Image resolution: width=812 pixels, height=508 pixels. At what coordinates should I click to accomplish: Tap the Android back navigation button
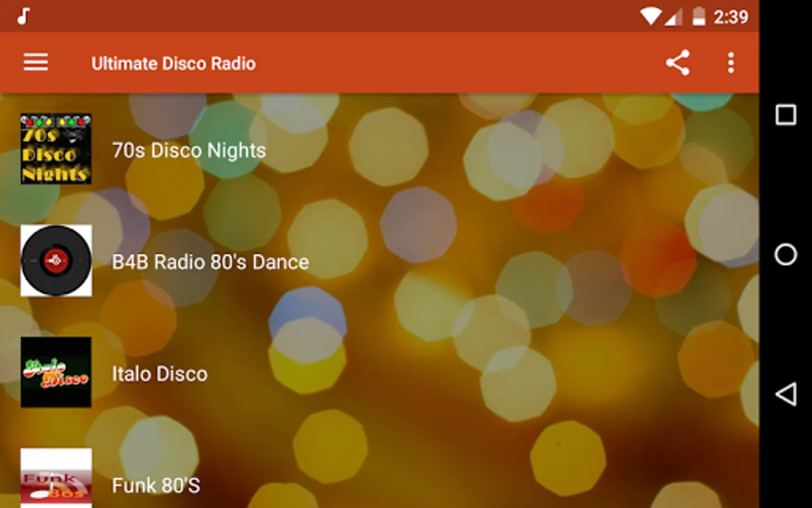click(785, 394)
